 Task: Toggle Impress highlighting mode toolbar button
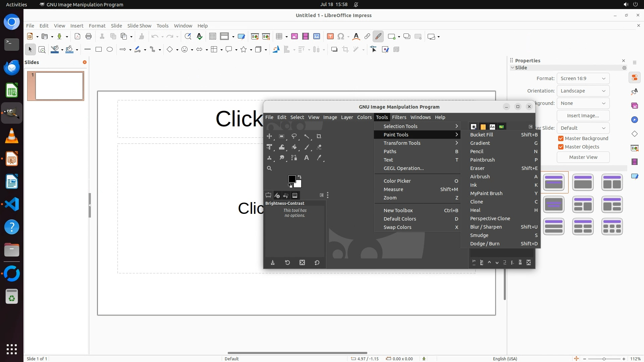click(x=378, y=37)
